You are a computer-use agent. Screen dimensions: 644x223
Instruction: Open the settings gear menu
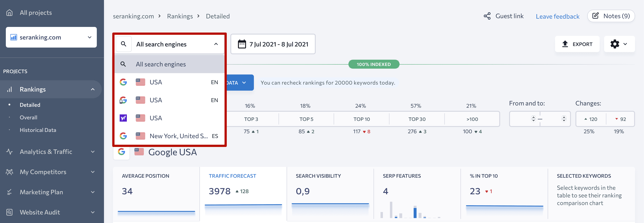619,44
